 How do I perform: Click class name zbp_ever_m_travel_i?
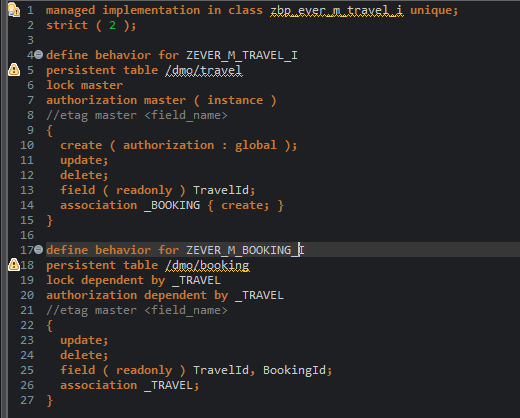337,10
